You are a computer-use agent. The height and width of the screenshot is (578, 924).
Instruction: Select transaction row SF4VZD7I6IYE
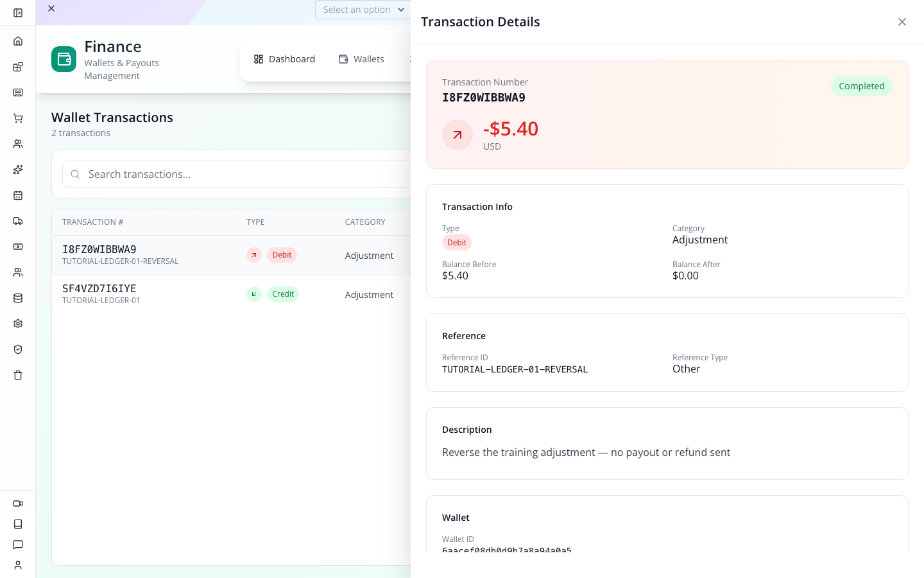[231, 294]
